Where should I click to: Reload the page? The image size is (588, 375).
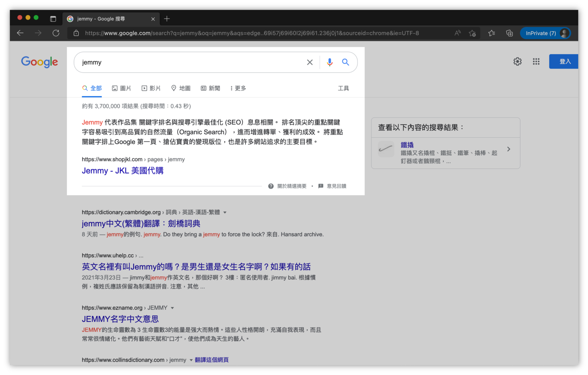(56, 33)
